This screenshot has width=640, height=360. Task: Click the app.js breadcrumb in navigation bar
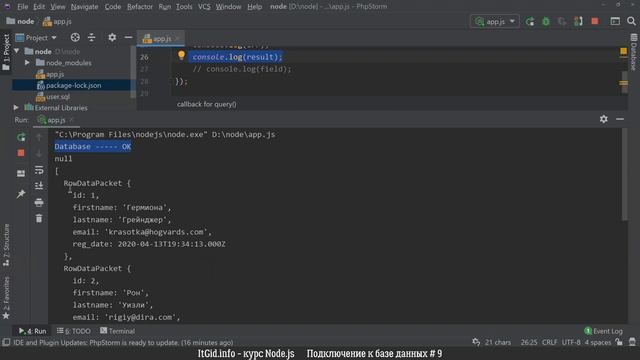tap(57, 21)
